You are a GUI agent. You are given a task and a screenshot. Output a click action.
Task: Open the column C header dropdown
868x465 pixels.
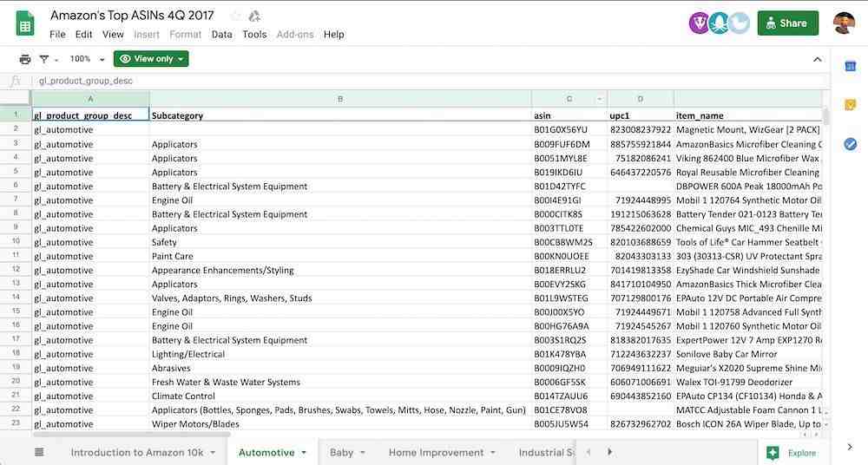(x=600, y=100)
